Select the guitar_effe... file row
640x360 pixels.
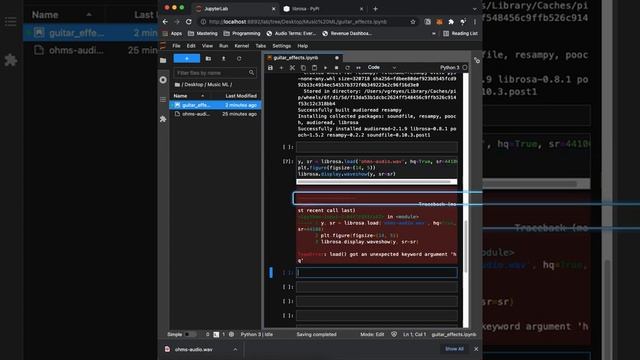tap(215, 105)
